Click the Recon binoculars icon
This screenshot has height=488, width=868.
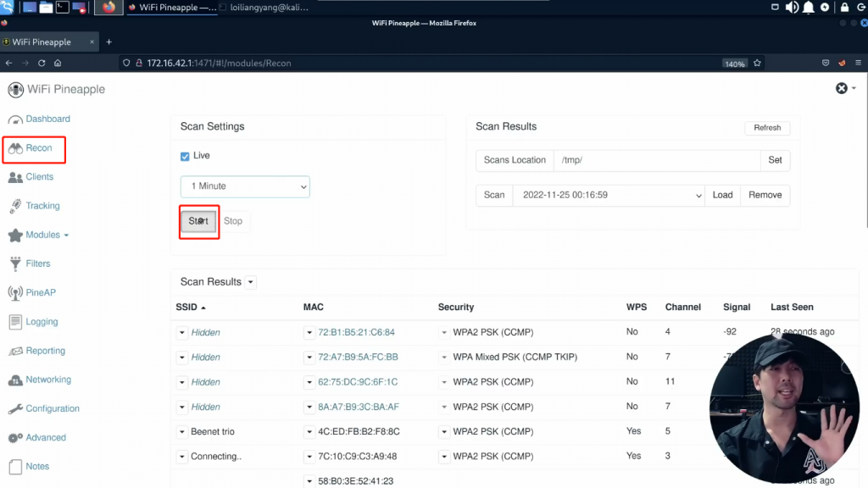15,148
